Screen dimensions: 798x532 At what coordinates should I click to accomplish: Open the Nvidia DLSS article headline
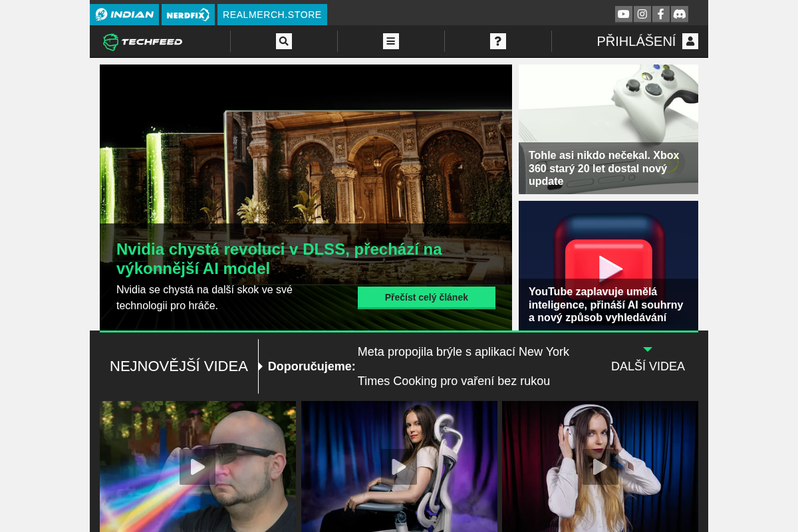click(279, 259)
